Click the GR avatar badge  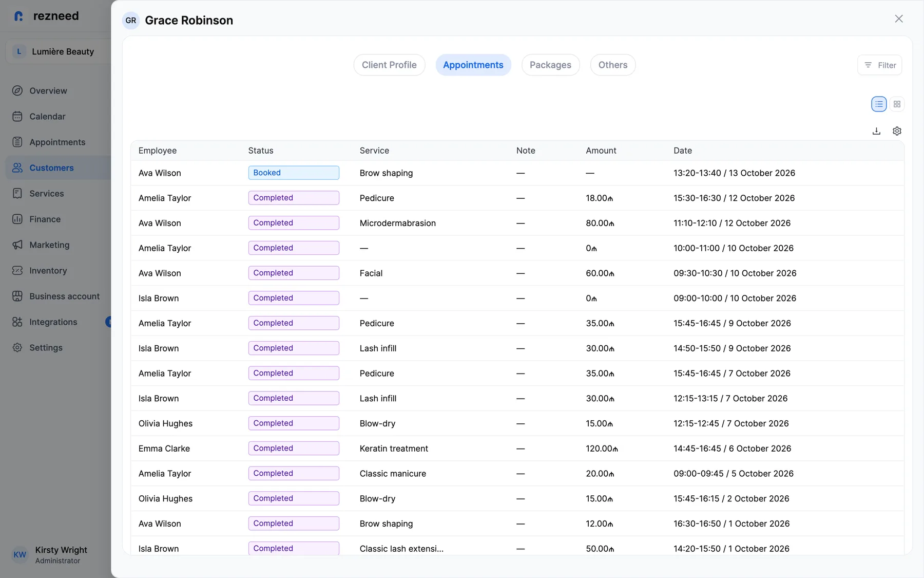click(131, 21)
